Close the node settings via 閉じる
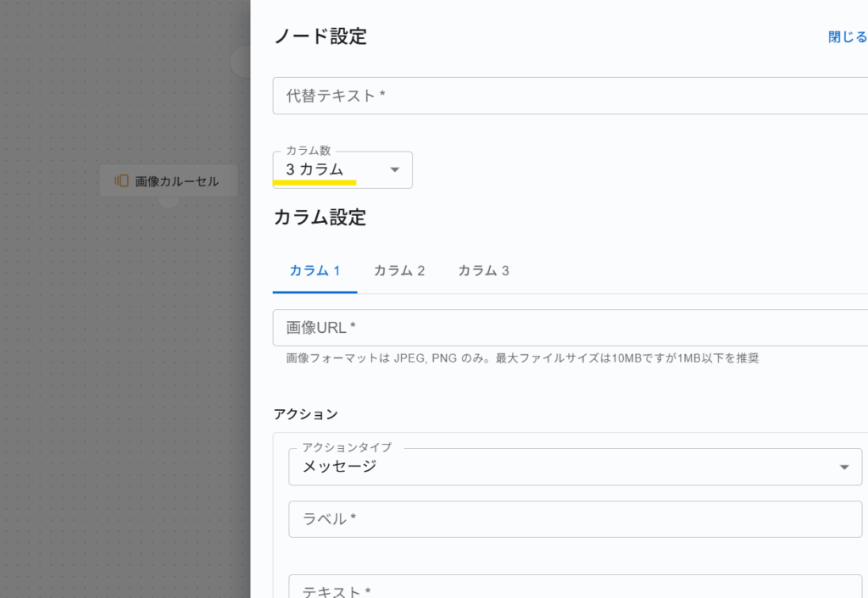 [x=847, y=37]
